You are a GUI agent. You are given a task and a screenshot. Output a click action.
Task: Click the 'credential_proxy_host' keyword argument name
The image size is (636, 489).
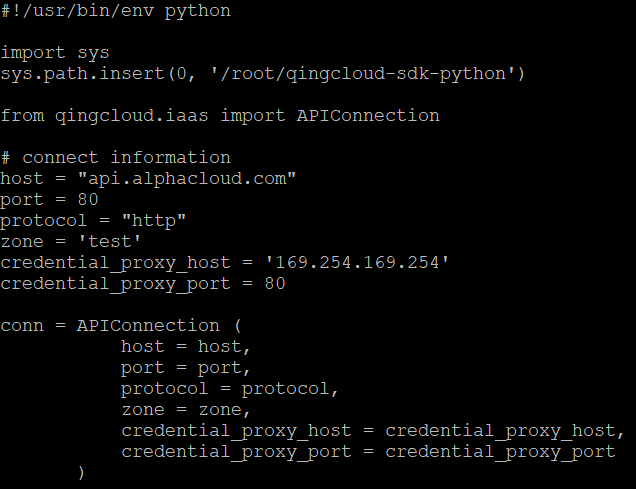pos(236,431)
